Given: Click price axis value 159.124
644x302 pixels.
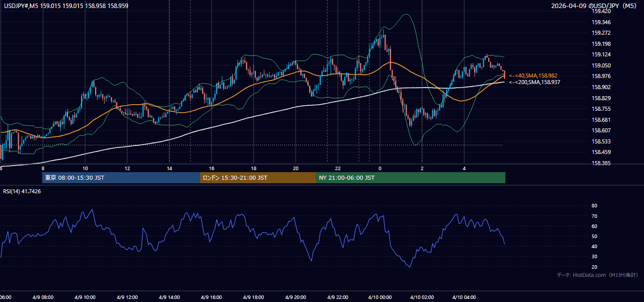Looking at the screenshot, I should click(x=602, y=54).
